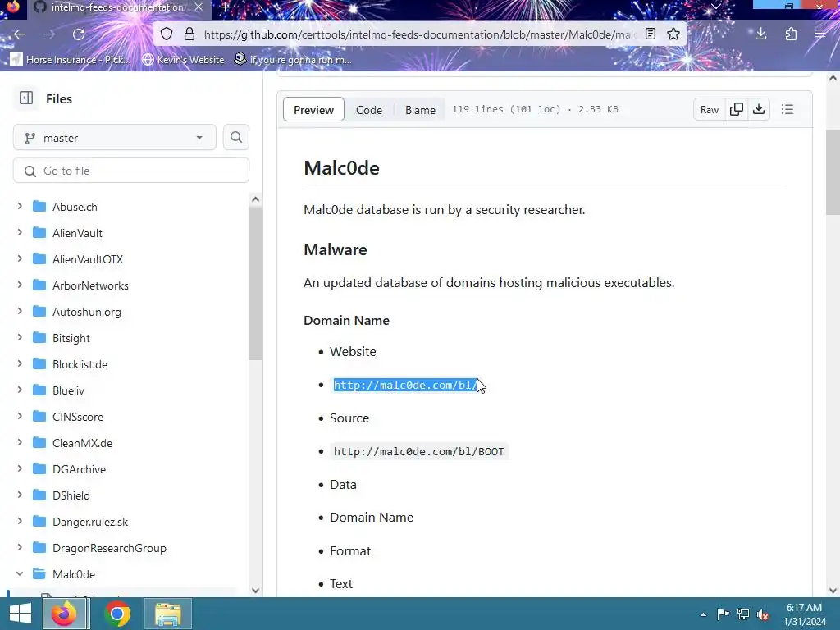The height and width of the screenshot is (630, 840).
Task: Download the raw file
Action: point(759,109)
